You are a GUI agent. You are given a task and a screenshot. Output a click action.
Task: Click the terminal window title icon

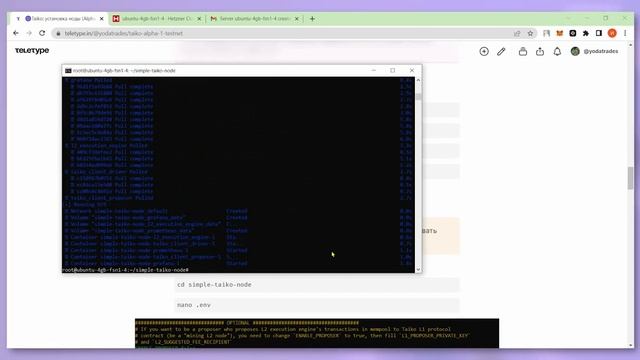68,71
